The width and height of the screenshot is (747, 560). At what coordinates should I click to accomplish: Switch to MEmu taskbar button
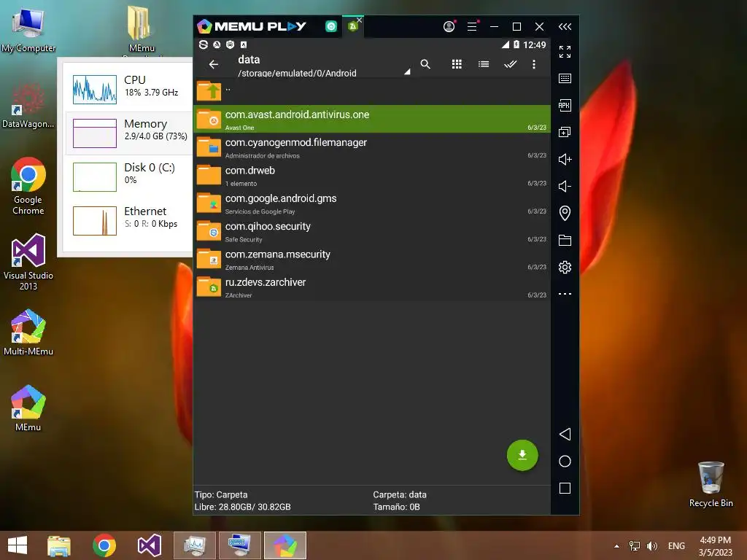point(285,545)
